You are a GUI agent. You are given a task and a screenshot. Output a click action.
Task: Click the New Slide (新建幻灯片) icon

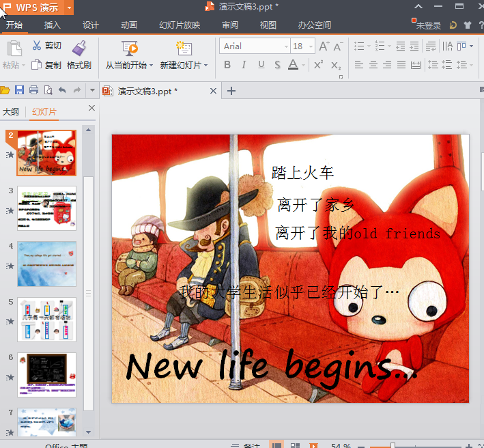pyautogui.click(x=184, y=48)
